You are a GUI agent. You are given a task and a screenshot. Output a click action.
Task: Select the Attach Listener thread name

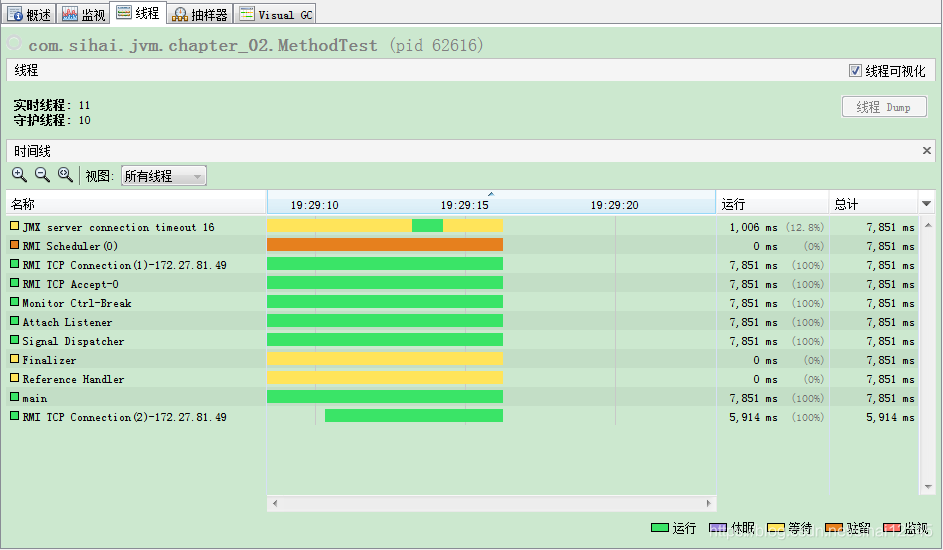click(x=67, y=322)
